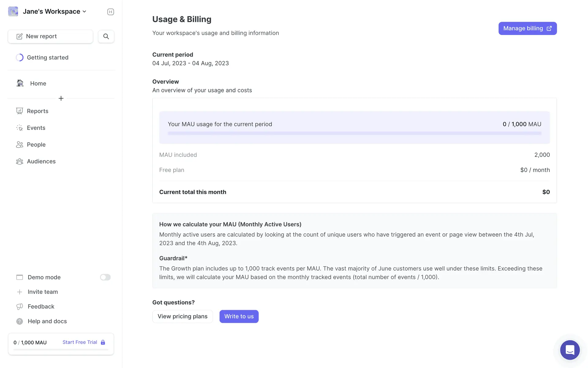Click the Help and docs question icon
588x368 pixels.
coord(20,321)
